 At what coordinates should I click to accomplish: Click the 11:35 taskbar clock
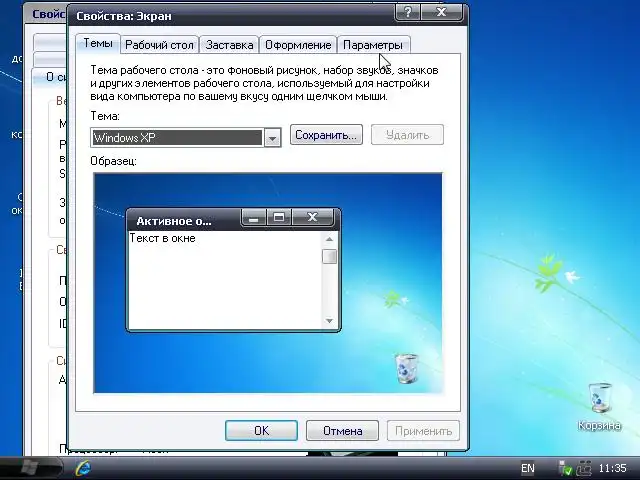coord(612,468)
